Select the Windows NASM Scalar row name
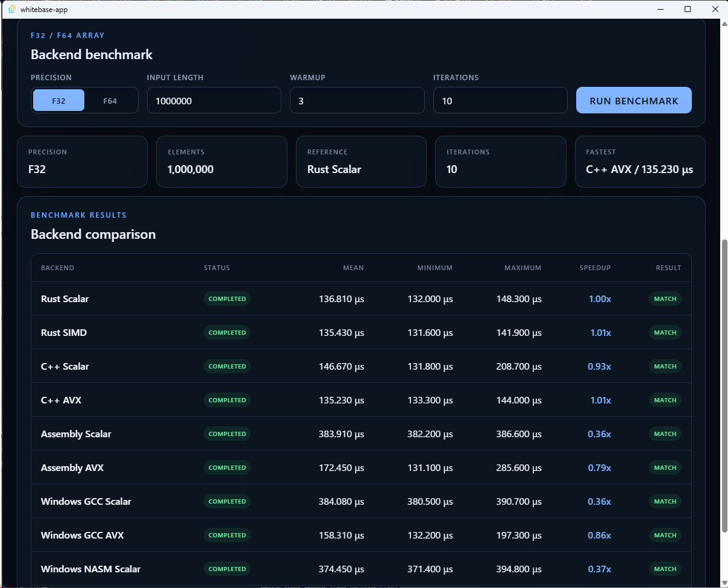 pos(91,569)
